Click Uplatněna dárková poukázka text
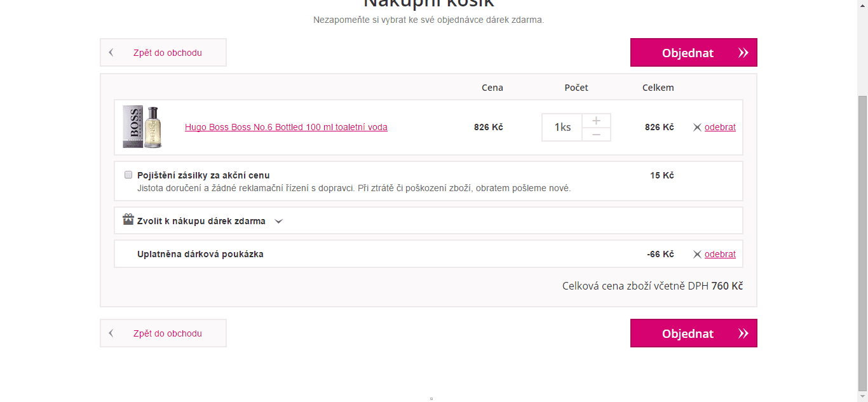The width and height of the screenshot is (868, 402). point(200,254)
